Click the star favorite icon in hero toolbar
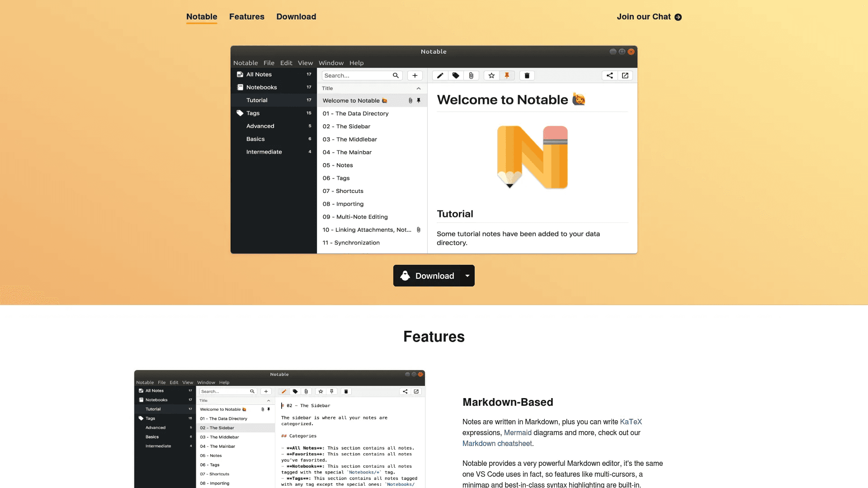The height and width of the screenshot is (488, 868). click(x=491, y=75)
